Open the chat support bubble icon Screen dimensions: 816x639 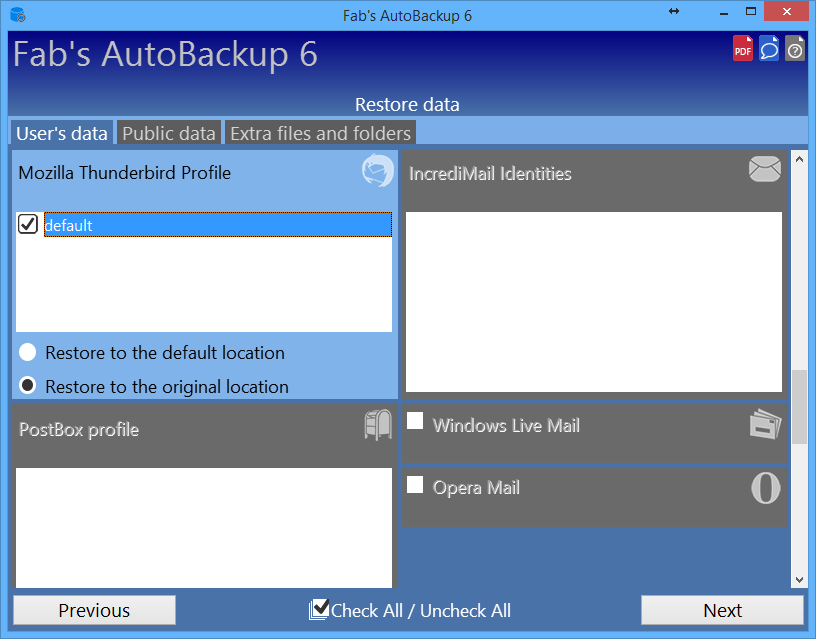(769, 48)
